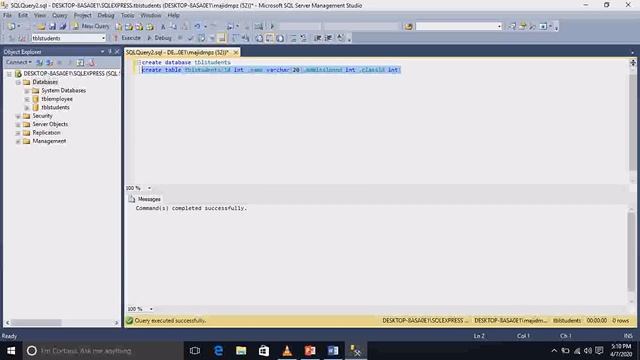Click the New Project toolbar icon
640x360 pixels.
click(11, 26)
